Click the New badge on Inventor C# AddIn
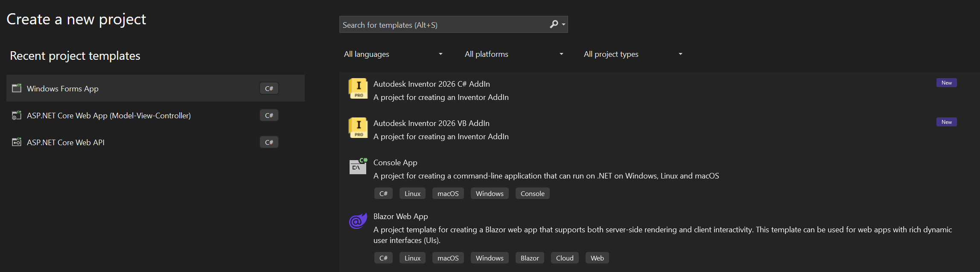The image size is (980, 272). pyautogui.click(x=946, y=83)
